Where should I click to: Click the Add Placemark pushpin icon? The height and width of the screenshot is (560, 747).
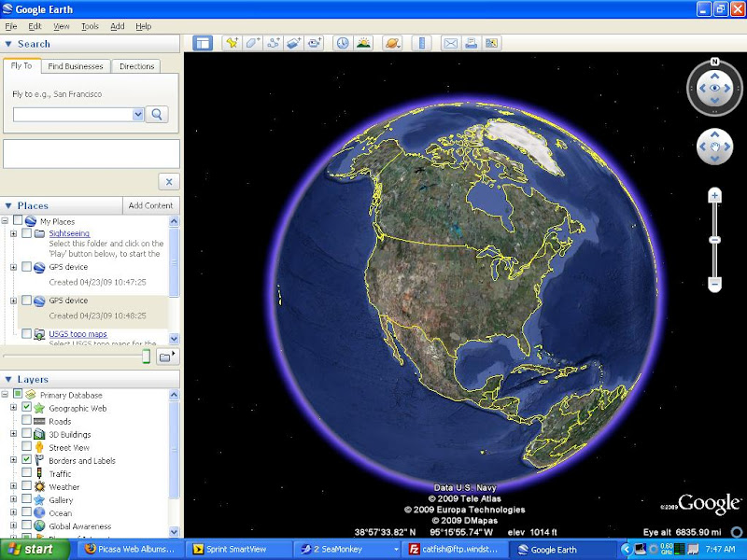coord(232,43)
